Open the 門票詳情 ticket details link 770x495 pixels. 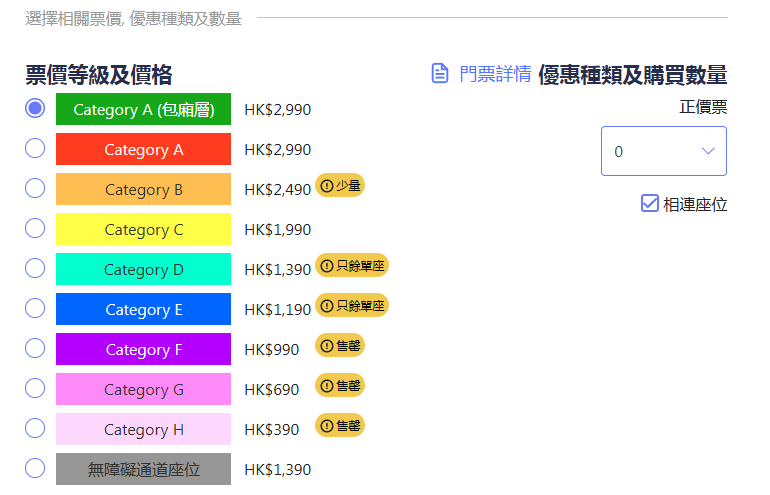495,74
